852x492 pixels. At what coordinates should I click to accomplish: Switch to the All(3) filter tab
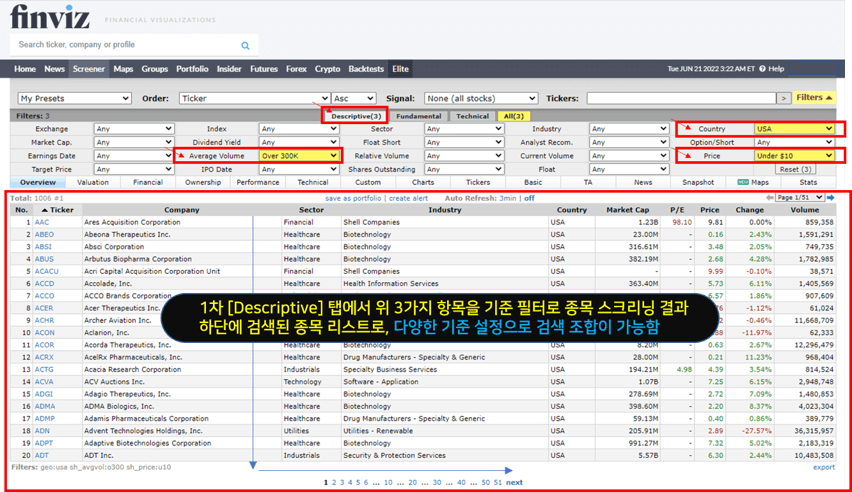tap(513, 116)
